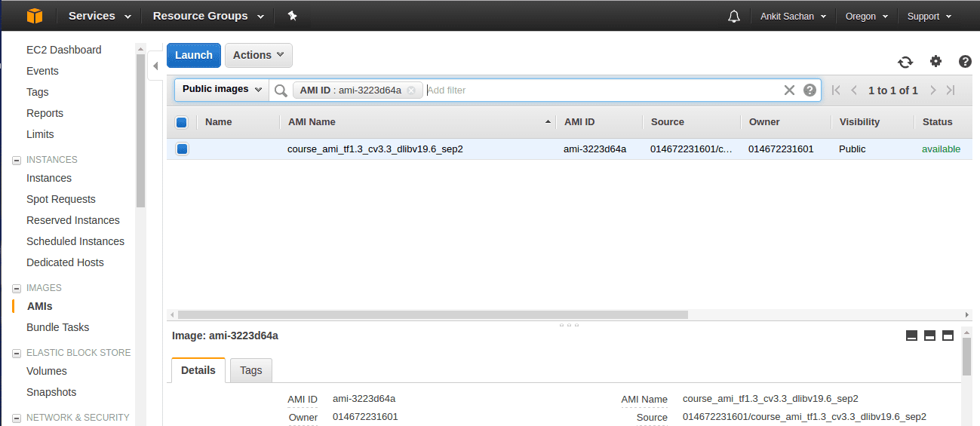
Task: Open AMIs in sidebar
Action: pos(40,306)
